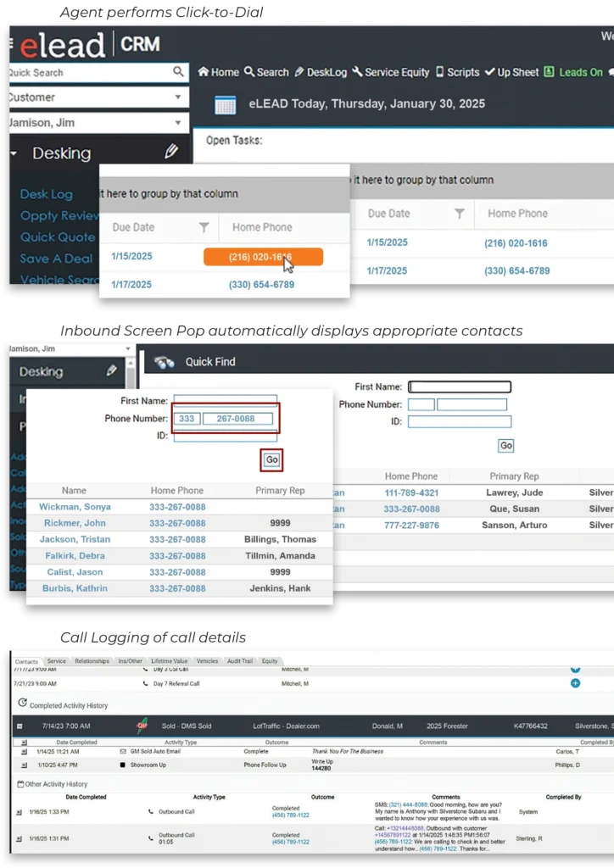Open contact Wickman, Sonya
Image resolution: width=614 pixels, height=868 pixels.
[75, 507]
